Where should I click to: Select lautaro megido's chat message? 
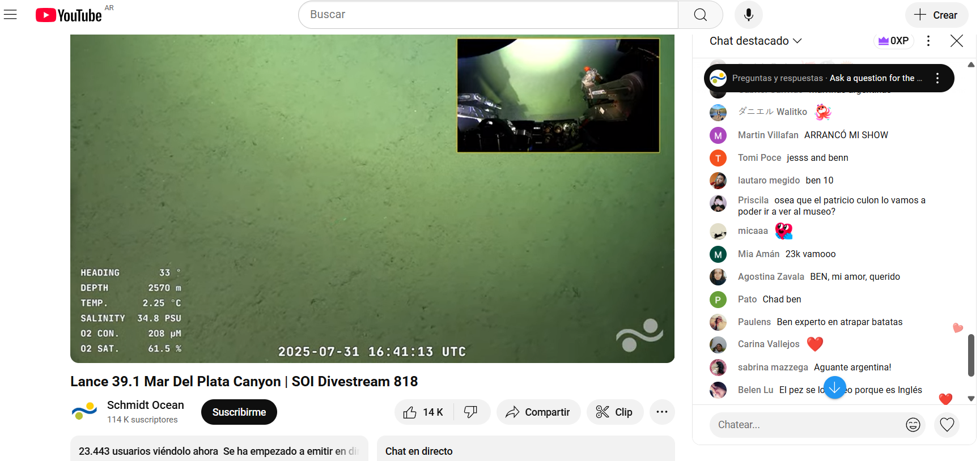[x=820, y=180]
